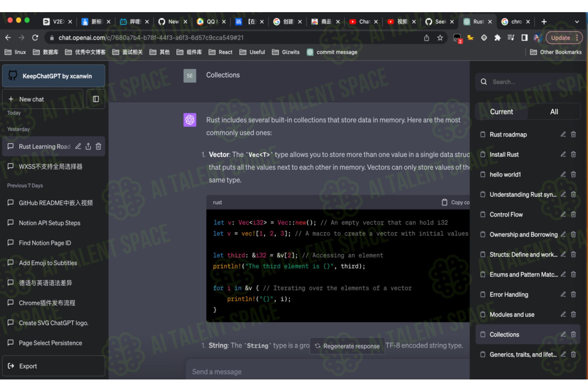Bookmark this page with star icon
The width and height of the screenshot is (588, 392).
click(440, 38)
